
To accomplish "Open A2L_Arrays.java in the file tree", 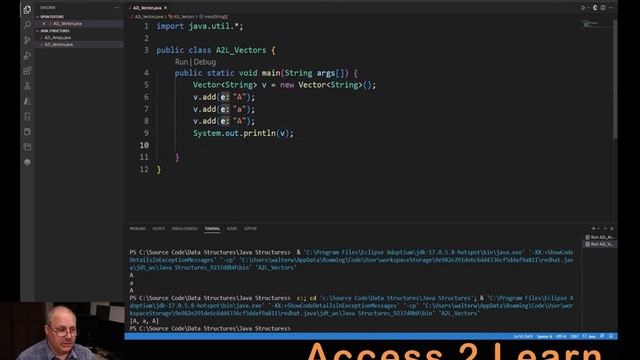I will point(58,38).
